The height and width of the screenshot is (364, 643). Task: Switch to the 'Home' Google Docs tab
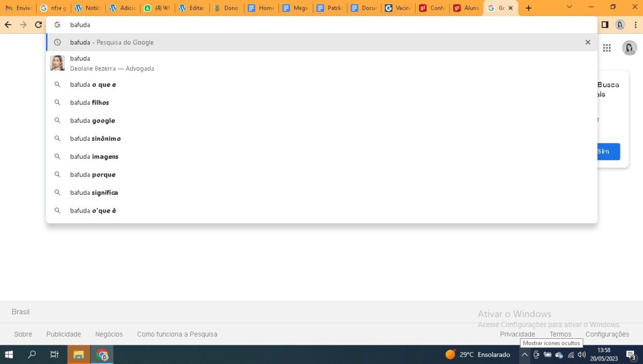pos(261,8)
